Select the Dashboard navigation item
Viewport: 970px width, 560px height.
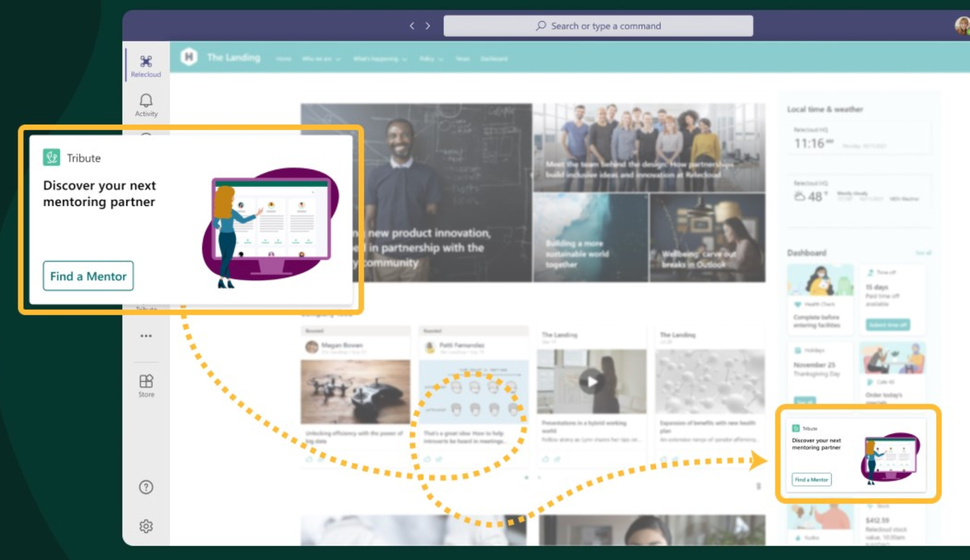494,59
